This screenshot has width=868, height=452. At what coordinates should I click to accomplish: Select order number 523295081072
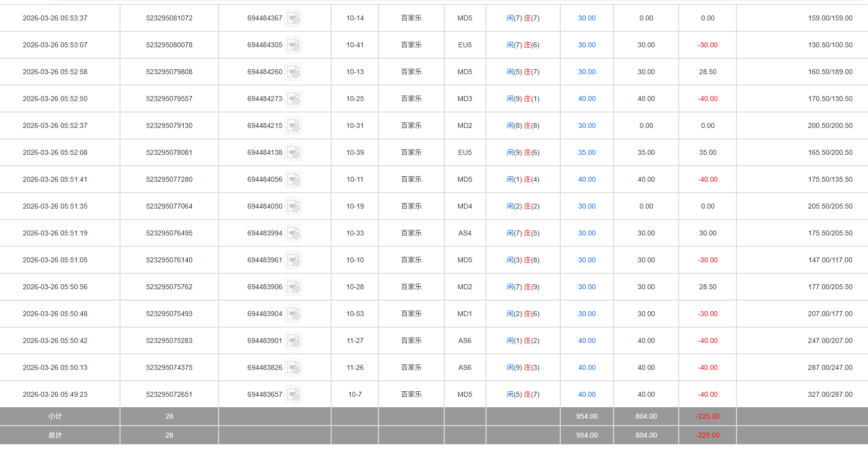[x=169, y=18]
